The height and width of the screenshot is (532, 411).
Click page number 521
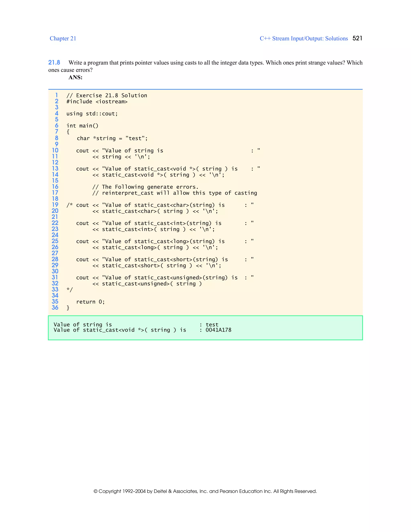(x=357, y=38)
